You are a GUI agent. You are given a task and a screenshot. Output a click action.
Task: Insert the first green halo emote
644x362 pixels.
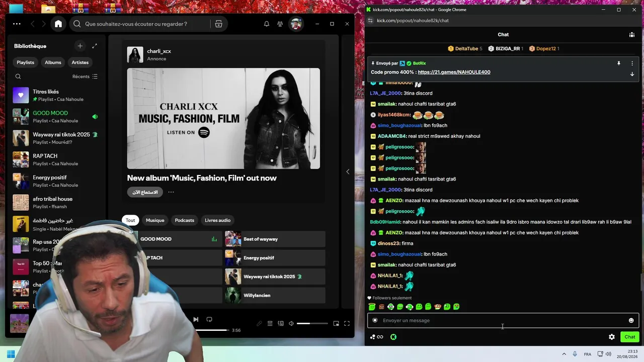point(372,307)
